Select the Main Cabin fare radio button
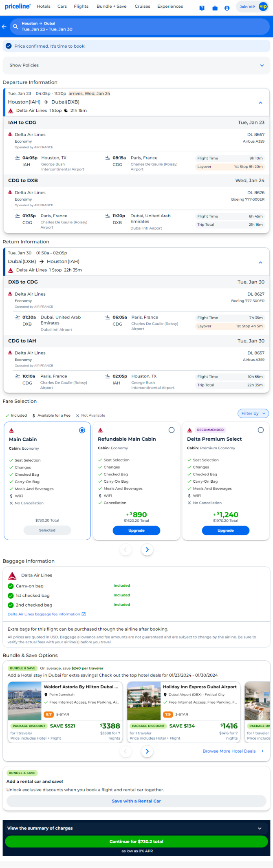 (x=82, y=430)
